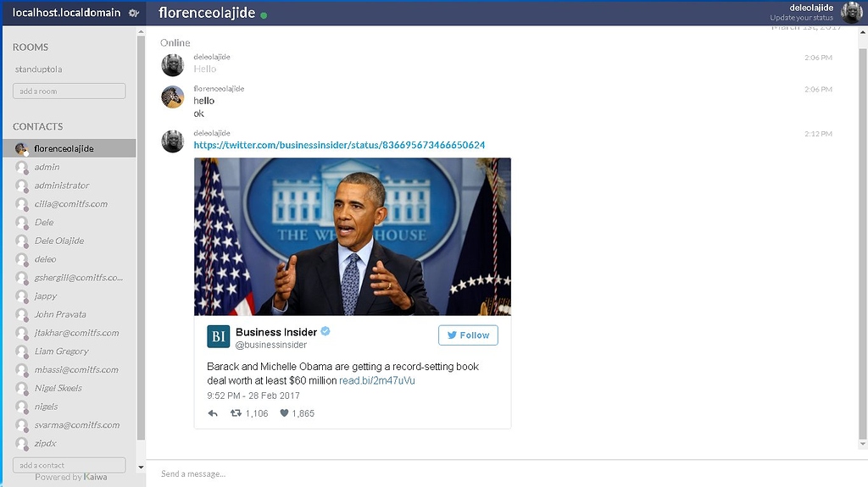Click the CONTACTS section heading
The height and width of the screenshot is (487, 868).
tap(37, 127)
